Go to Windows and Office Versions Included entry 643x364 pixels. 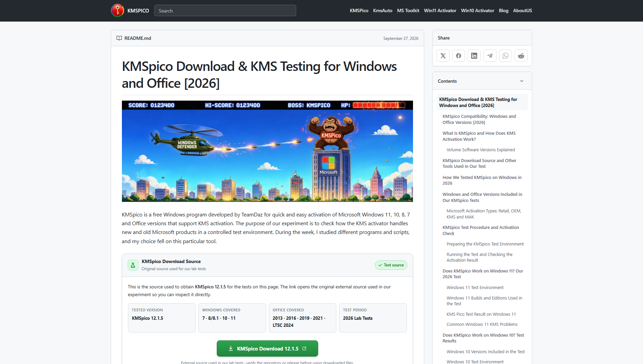coord(482,197)
